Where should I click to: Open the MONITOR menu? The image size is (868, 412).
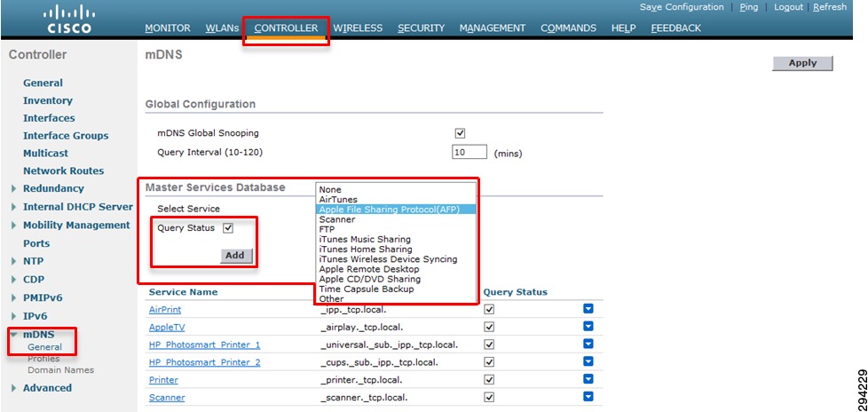pyautogui.click(x=167, y=28)
